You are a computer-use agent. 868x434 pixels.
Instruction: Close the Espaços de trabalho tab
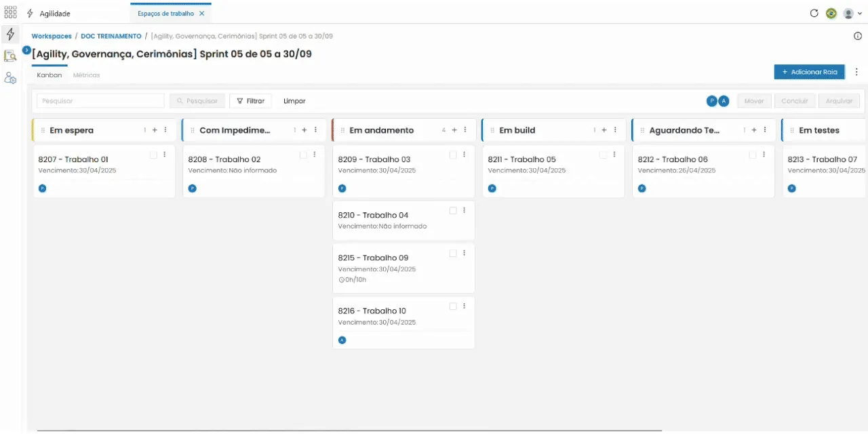click(x=201, y=14)
